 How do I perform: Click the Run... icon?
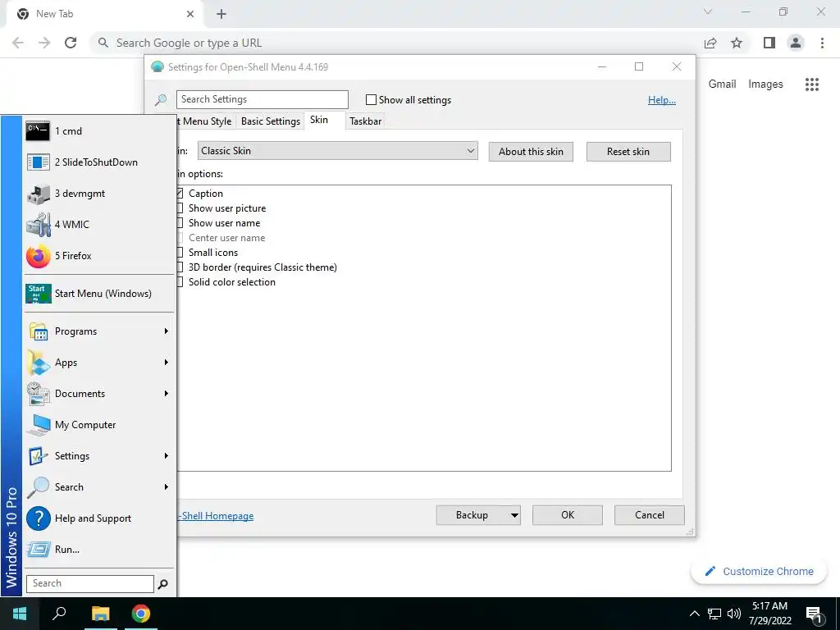(38, 550)
